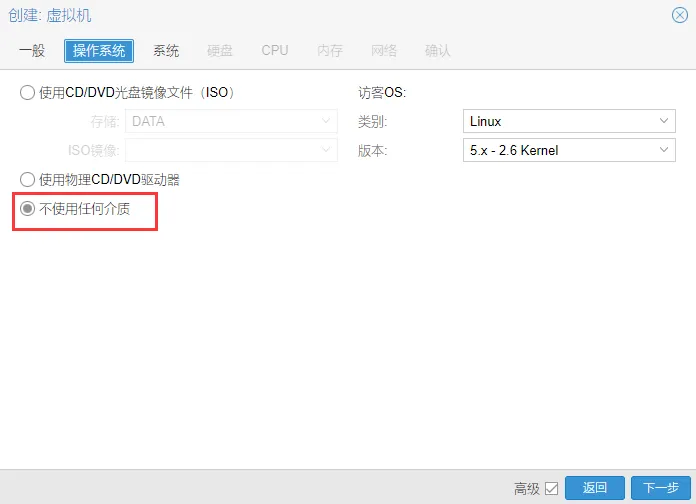Select the use CD/DVD ISO image radio
Viewport: 696px width, 504px height.
click(x=28, y=93)
